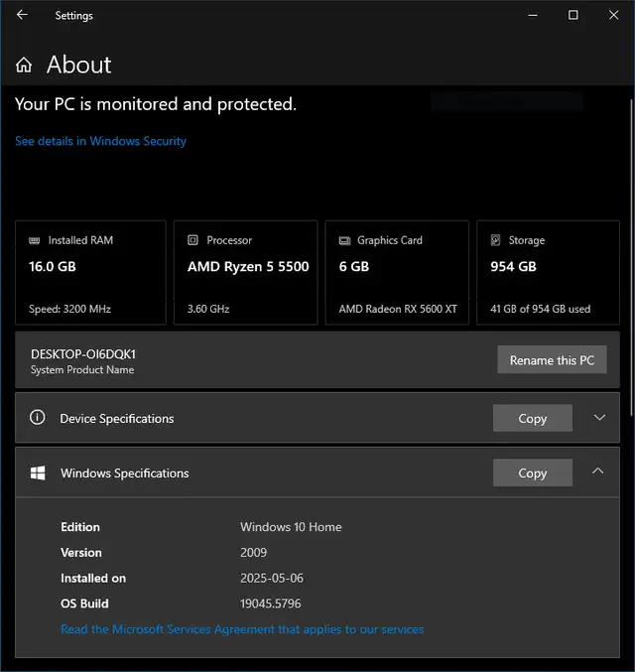Expand the Device Specifications section
Viewport: 635px width, 672px height.
[x=599, y=417]
